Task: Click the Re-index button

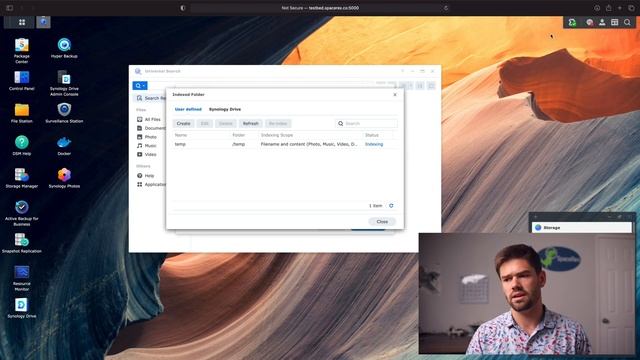Action: (278, 123)
